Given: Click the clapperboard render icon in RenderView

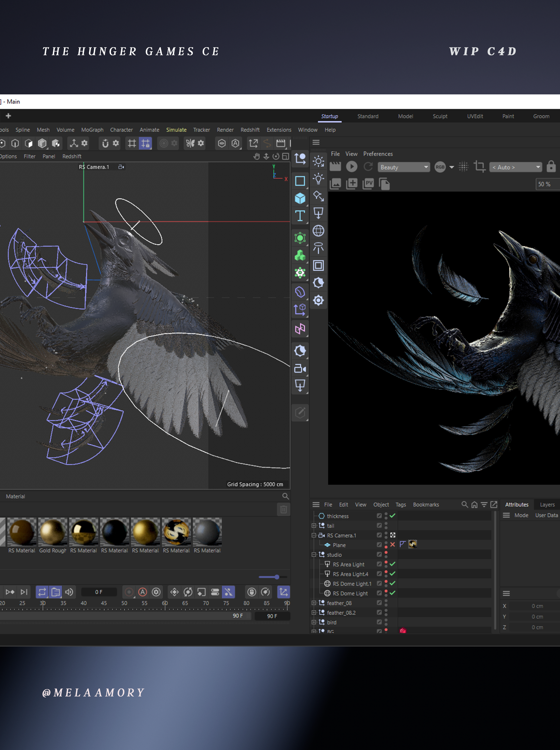Looking at the screenshot, I should [x=335, y=167].
